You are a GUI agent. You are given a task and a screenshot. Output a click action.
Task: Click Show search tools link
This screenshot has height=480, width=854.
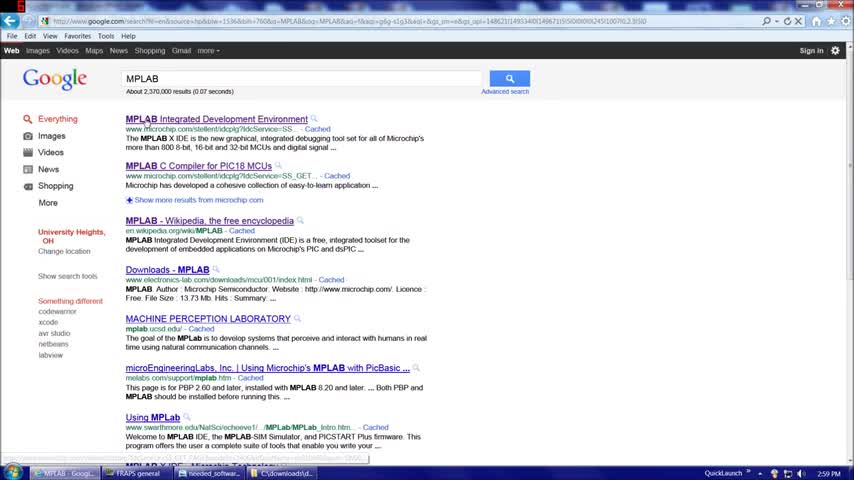tap(68, 276)
